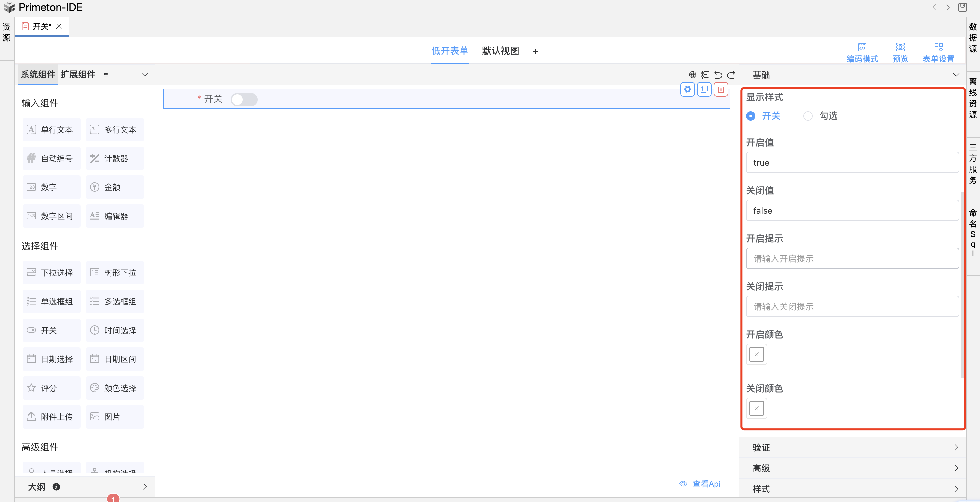The height and width of the screenshot is (502, 980).
Task: Click the red delete trash icon
Action: (721, 90)
